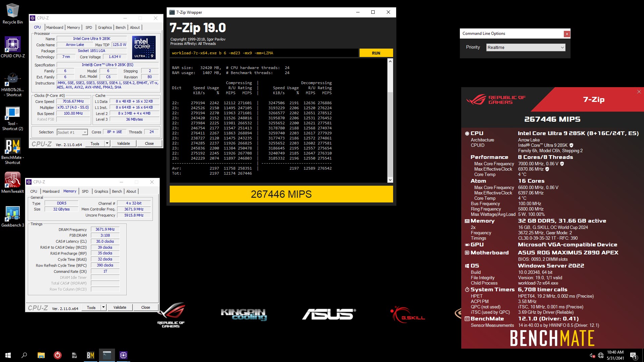Open Geekbench 3 desktop icon
This screenshot has width=644, height=362.
[13, 216]
